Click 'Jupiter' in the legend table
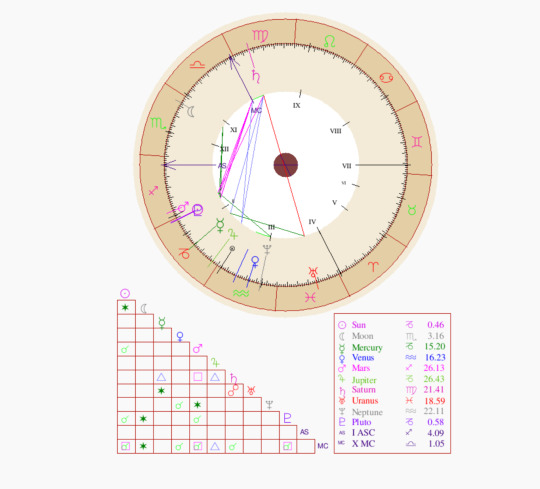 364,380
